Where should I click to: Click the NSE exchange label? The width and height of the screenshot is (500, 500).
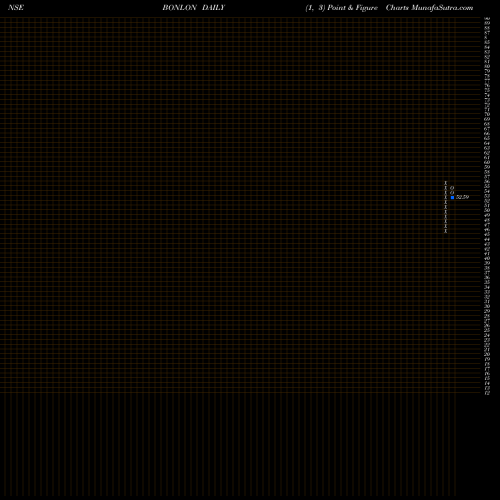16,8
